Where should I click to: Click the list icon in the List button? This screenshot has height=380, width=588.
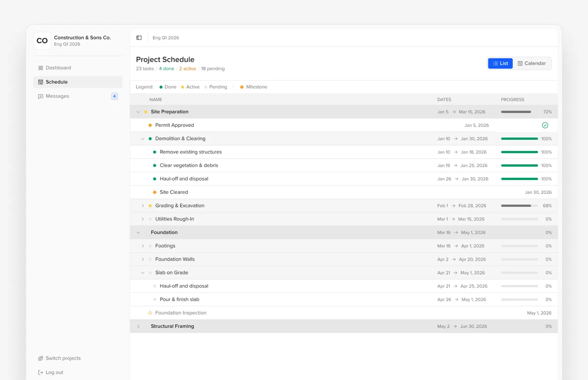pyautogui.click(x=495, y=64)
